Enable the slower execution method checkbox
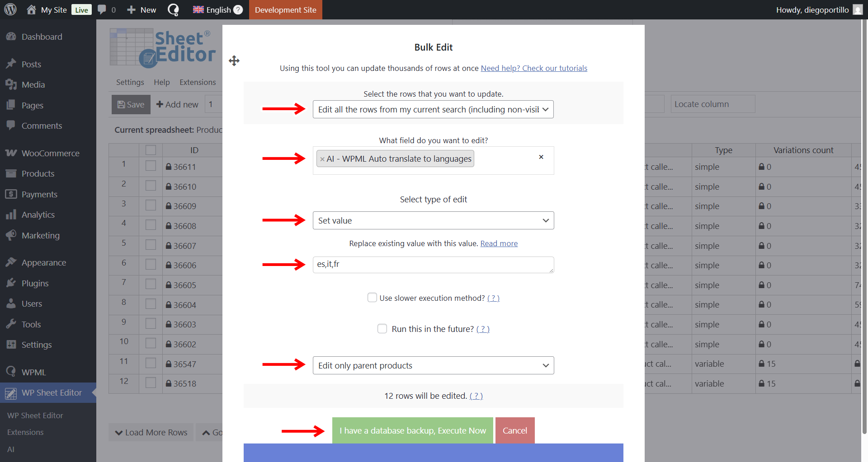868x462 pixels. 372,298
